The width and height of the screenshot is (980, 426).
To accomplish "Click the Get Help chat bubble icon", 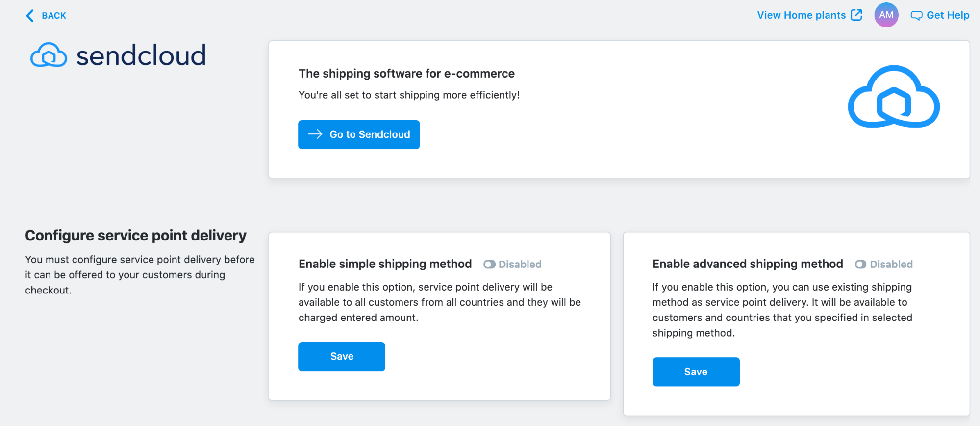I will pyautogui.click(x=916, y=16).
